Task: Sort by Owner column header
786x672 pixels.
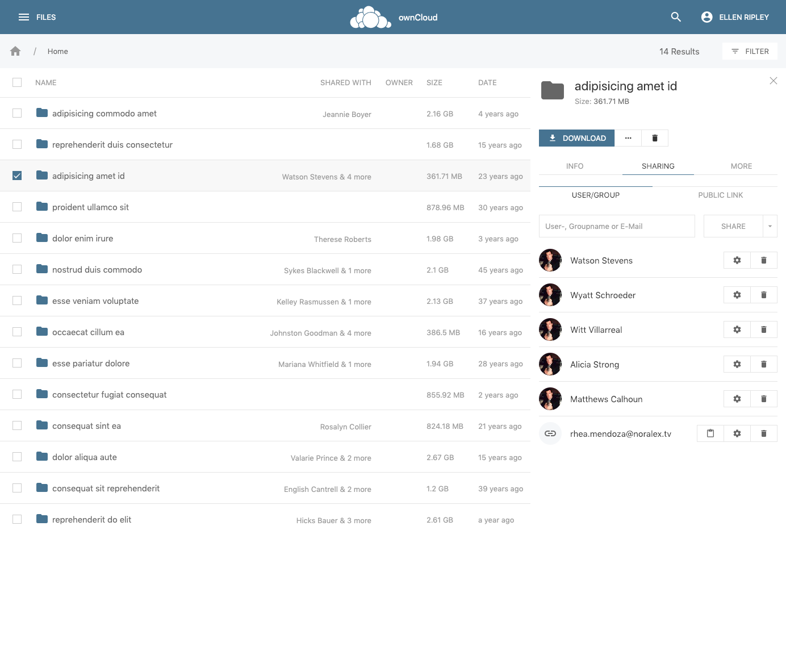Action: pos(399,82)
